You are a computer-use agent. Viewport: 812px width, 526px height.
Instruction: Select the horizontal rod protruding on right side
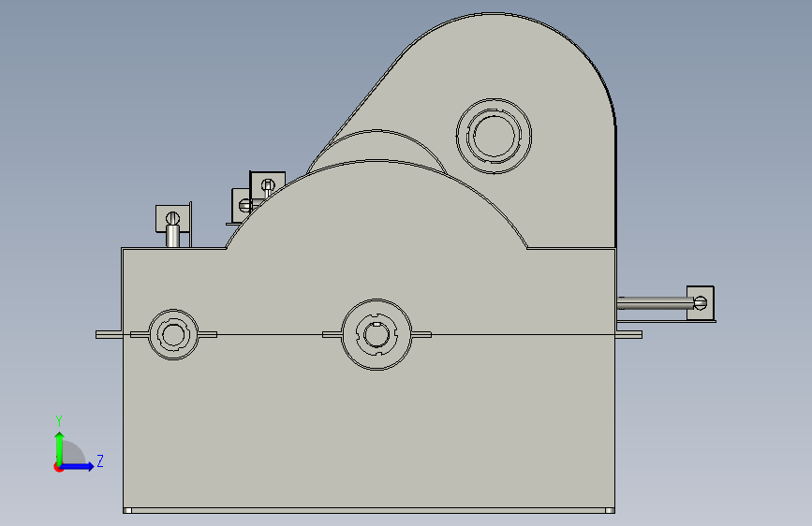click(656, 303)
